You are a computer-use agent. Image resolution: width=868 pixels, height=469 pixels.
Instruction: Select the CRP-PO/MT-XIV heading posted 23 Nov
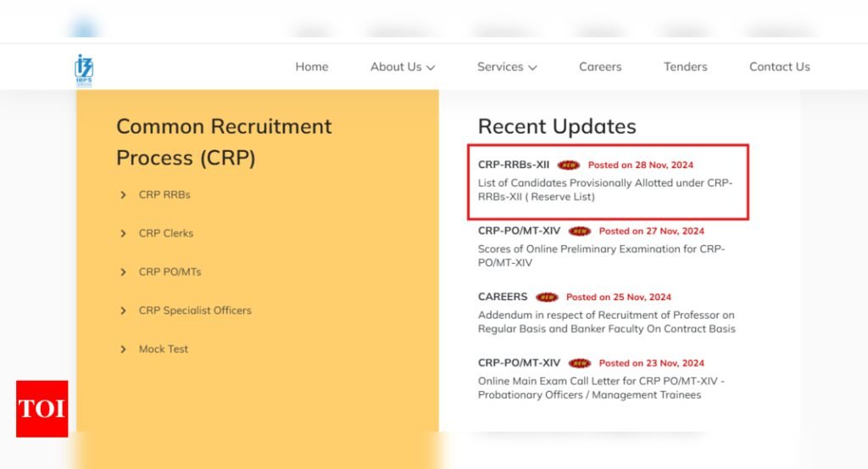pos(520,363)
